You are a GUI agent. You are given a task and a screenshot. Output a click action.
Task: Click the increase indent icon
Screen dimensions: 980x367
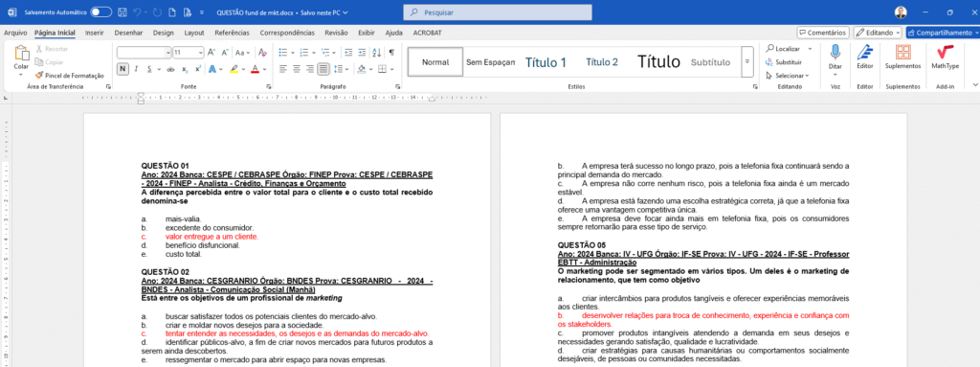(x=362, y=53)
